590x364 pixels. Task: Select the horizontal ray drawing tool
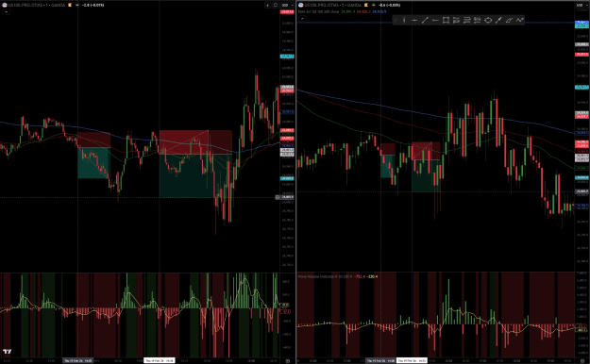point(435,21)
